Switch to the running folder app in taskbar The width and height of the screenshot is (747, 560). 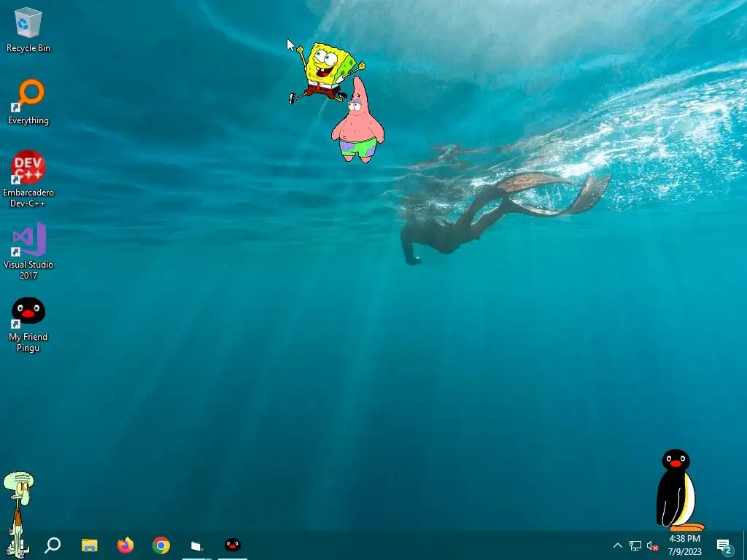click(x=197, y=545)
